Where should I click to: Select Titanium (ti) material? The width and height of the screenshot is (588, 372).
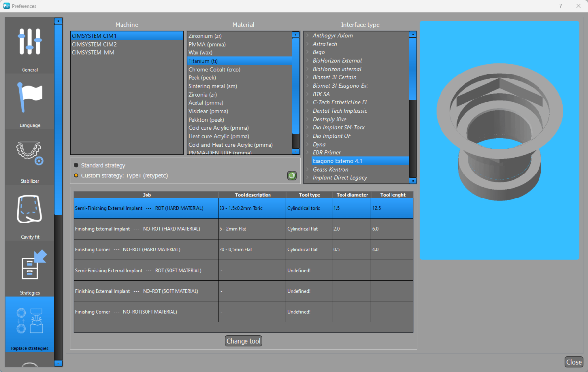click(239, 61)
